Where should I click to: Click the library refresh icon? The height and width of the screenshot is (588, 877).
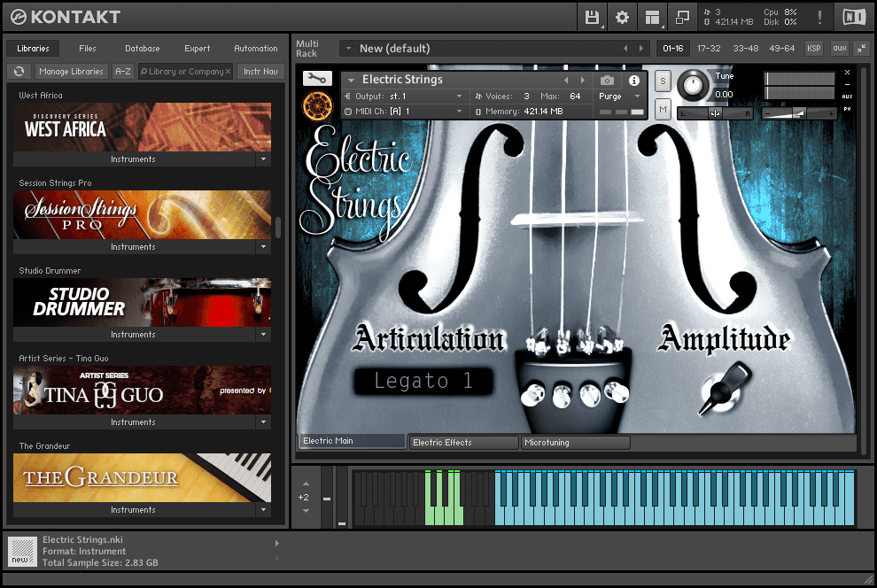click(x=19, y=71)
